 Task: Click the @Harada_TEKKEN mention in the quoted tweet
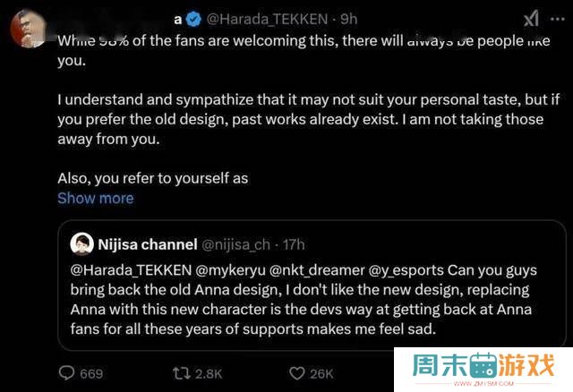127,268
